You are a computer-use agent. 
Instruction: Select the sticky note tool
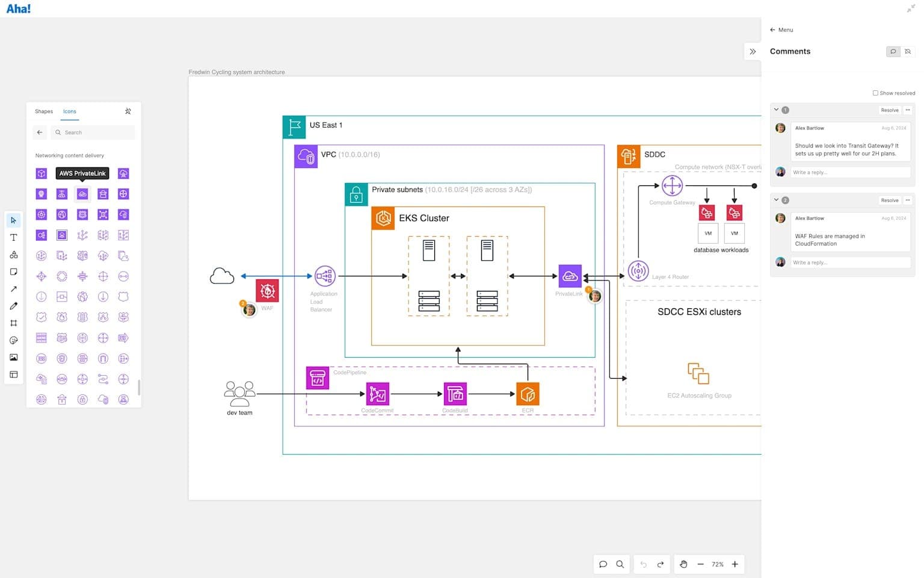(13, 272)
